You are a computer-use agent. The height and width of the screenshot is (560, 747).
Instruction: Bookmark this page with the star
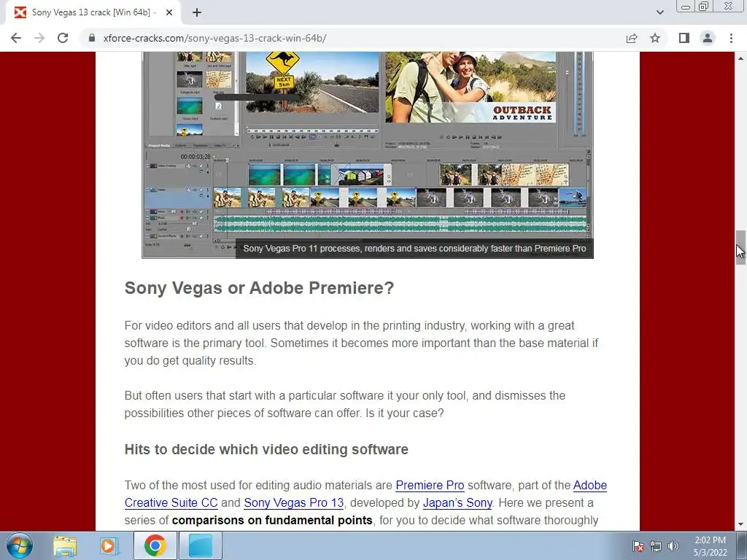coord(656,38)
